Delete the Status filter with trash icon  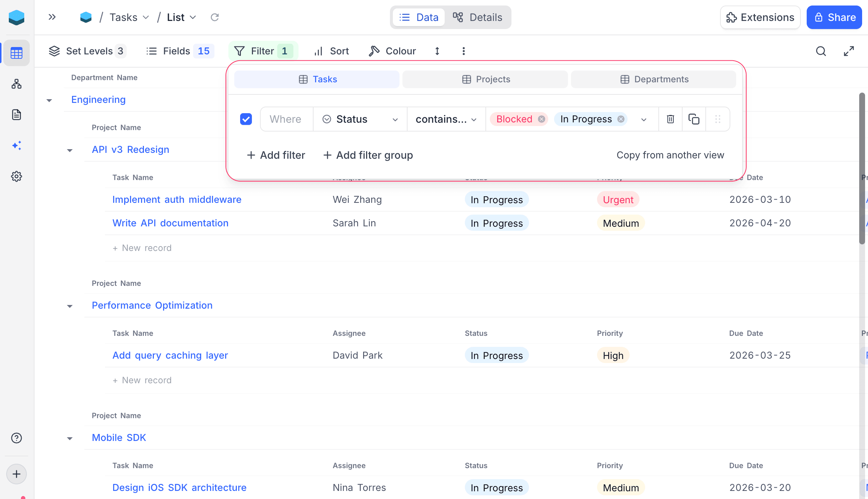(670, 119)
